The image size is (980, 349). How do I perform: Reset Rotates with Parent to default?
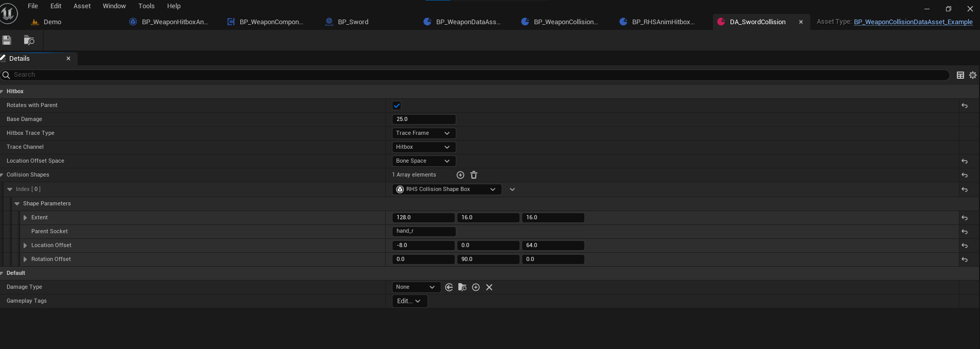tap(965, 106)
